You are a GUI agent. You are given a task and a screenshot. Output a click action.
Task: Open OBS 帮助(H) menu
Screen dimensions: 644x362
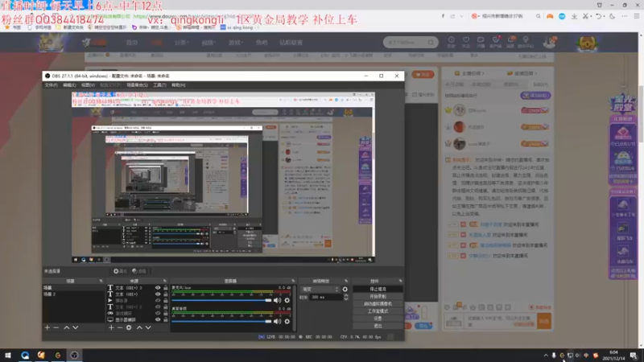[178, 85]
